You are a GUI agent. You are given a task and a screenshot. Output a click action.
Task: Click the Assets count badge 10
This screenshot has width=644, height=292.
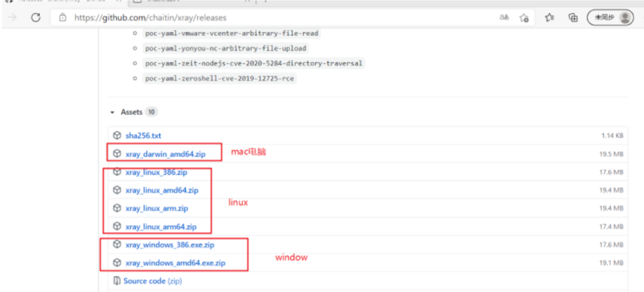coord(151,112)
